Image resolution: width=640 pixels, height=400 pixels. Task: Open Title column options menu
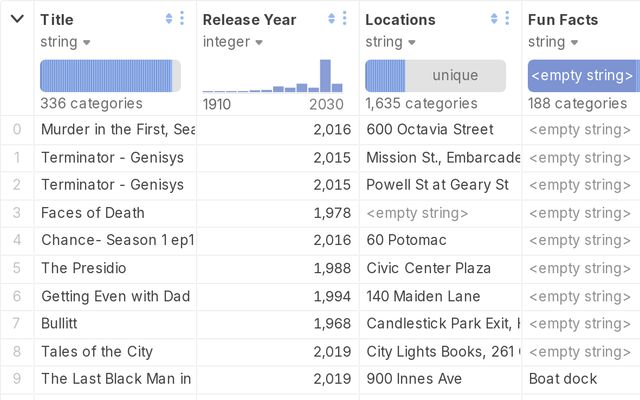coord(182,19)
